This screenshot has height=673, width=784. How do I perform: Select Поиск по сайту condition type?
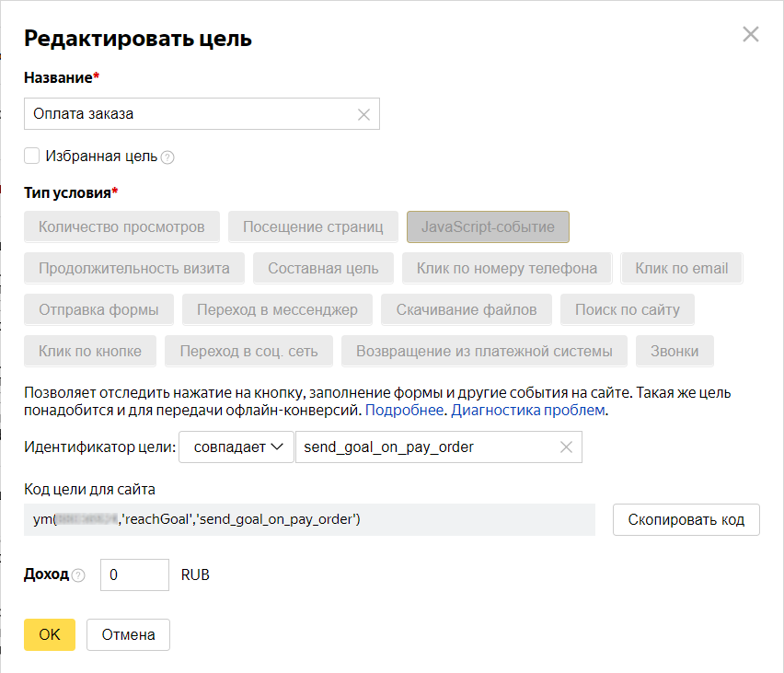click(x=628, y=309)
